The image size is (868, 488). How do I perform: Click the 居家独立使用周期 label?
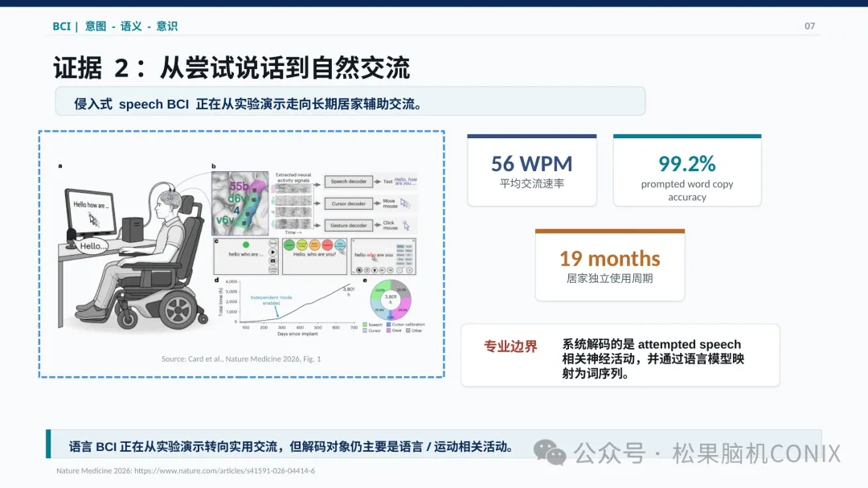tap(609, 279)
